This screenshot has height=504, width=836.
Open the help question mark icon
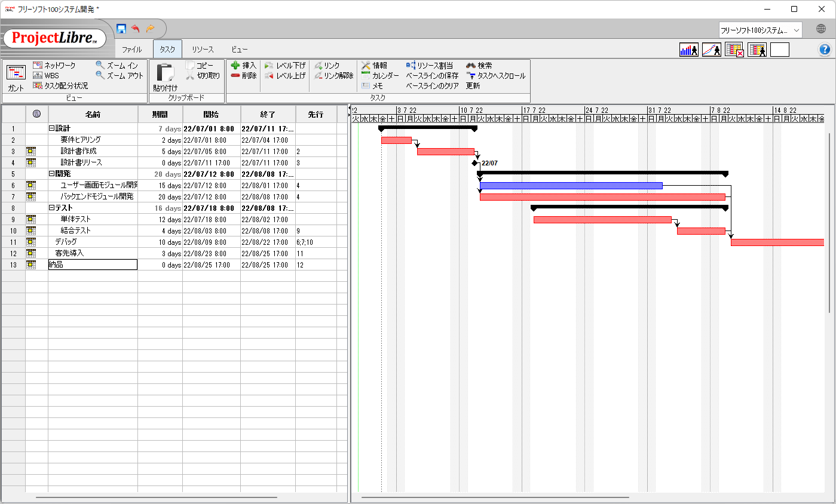click(825, 50)
